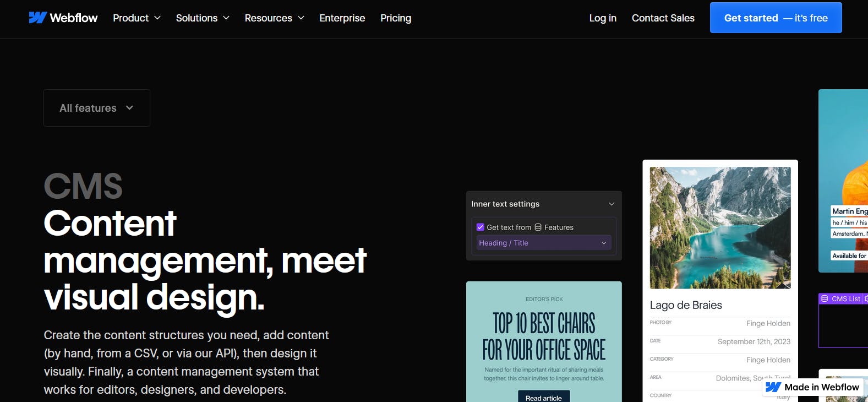This screenshot has width=868, height=402.
Task: Click the he / him / his pronoun tag
Action: click(x=849, y=222)
